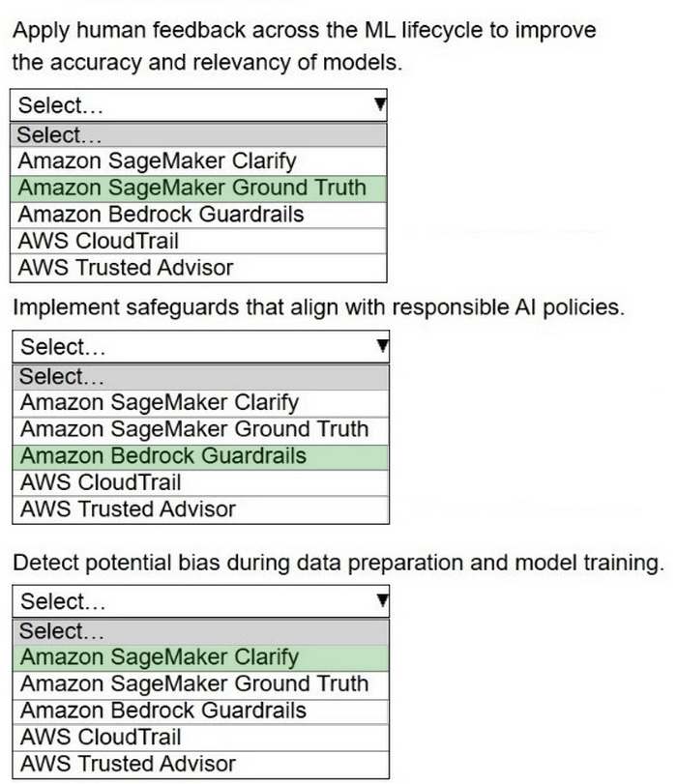Select SageMaker Ground Truth in bias detection list
Image resolution: width=677 pixels, height=784 pixels.
pos(194,683)
